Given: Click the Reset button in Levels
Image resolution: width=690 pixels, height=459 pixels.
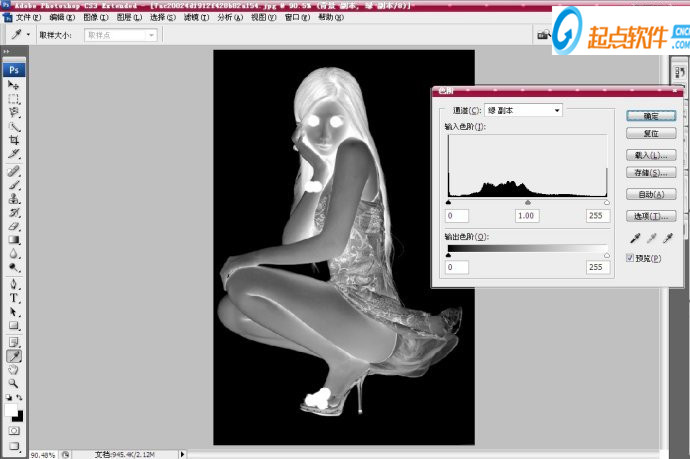Looking at the screenshot, I should pyautogui.click(x=651, y=133).
